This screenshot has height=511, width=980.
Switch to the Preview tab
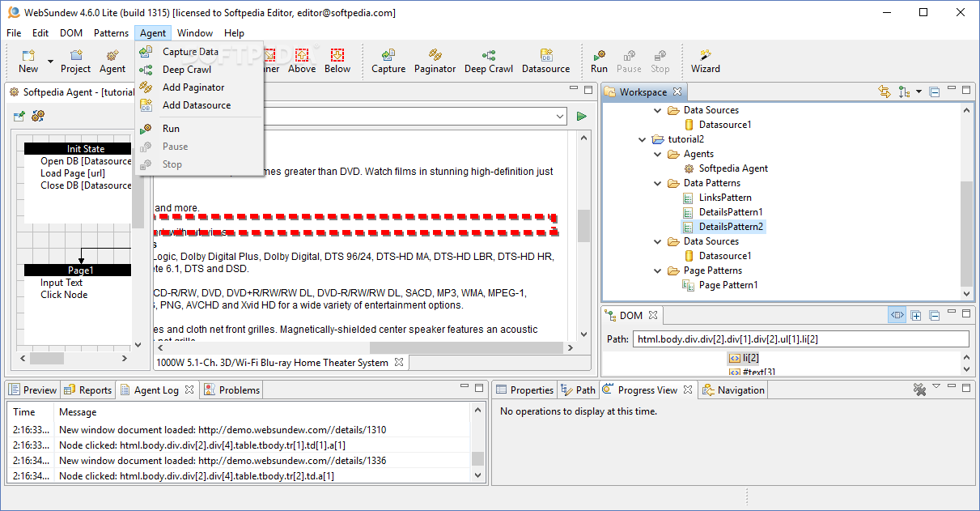pos(33,390)
